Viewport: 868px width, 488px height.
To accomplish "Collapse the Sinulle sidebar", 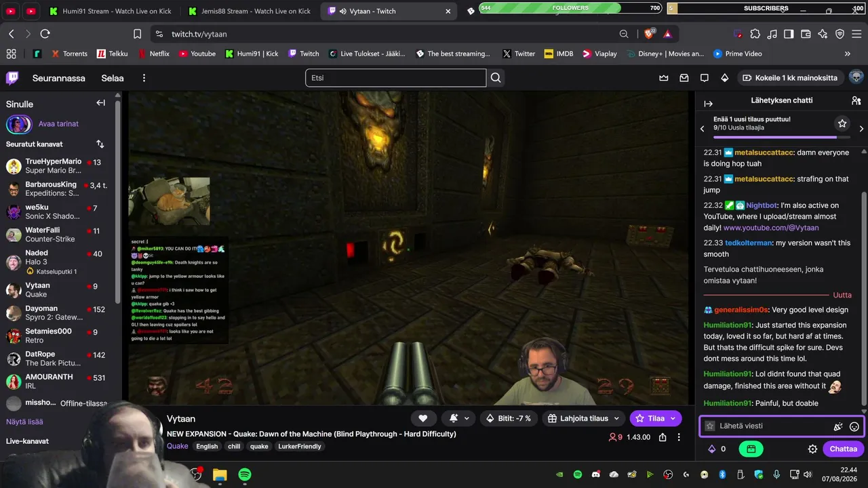I will tap(100, 103).
